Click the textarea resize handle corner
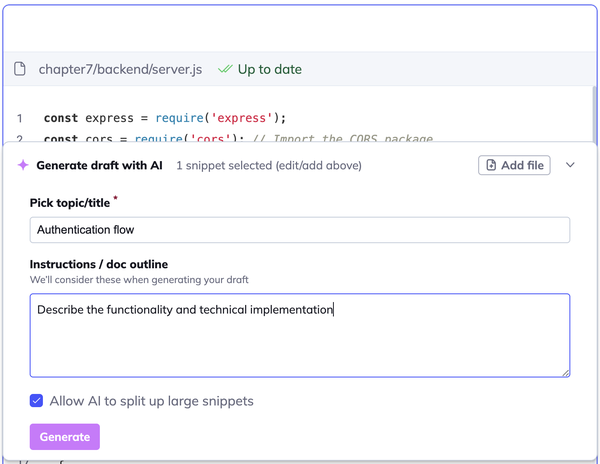This screenshot has height=464, width=600. (x=565, y=372)
